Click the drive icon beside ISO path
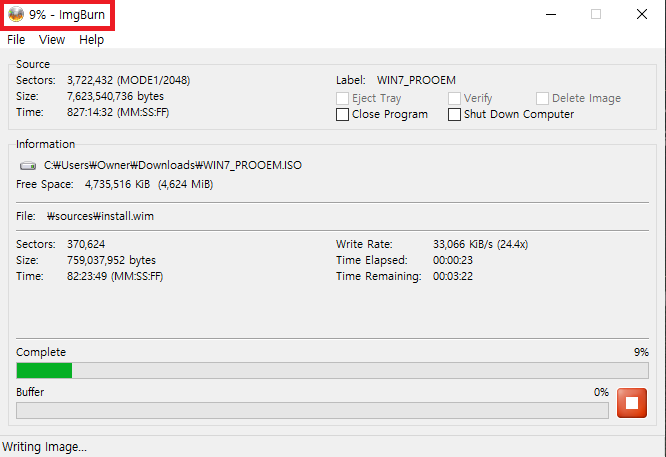Image resolution: width=666 pixels, height=457 pixels. click(28, 166)
